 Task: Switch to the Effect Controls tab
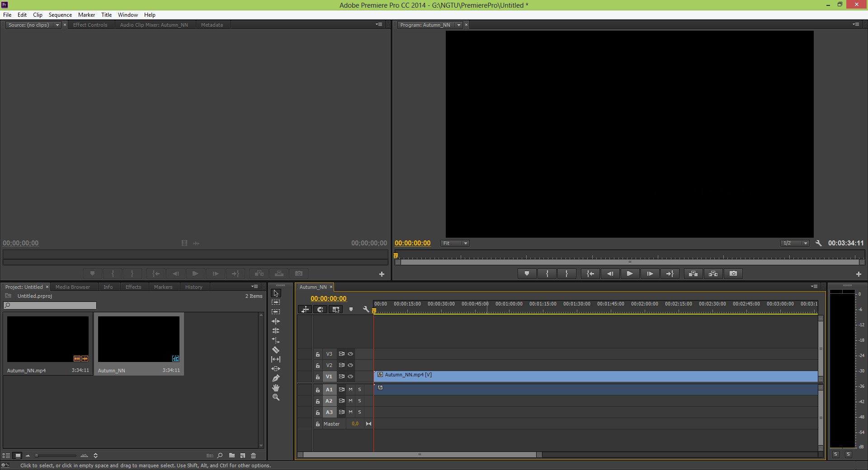click(x=90, y=25)
